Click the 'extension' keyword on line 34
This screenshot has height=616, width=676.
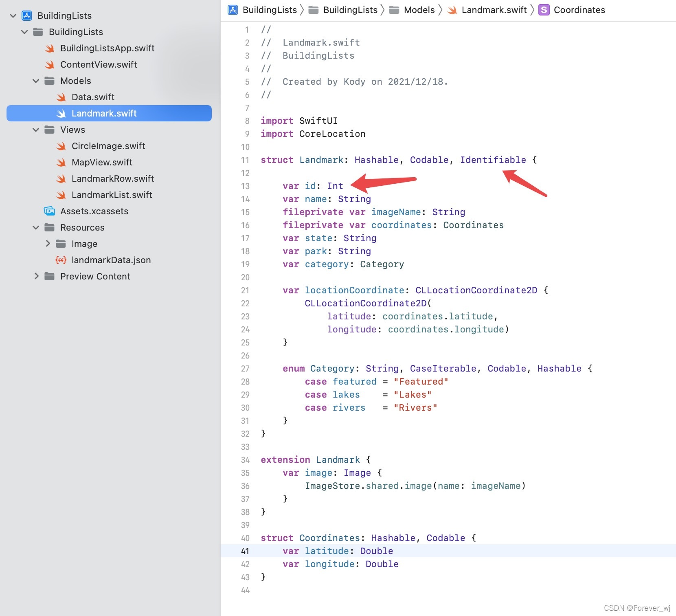(x=285, y=460)
